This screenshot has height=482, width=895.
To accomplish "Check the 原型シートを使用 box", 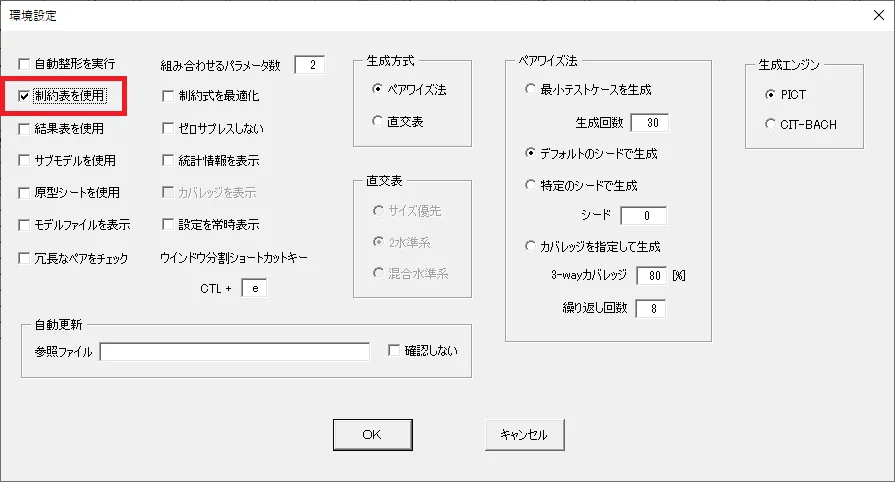I will pyautogui.click(x=24, y=192).
